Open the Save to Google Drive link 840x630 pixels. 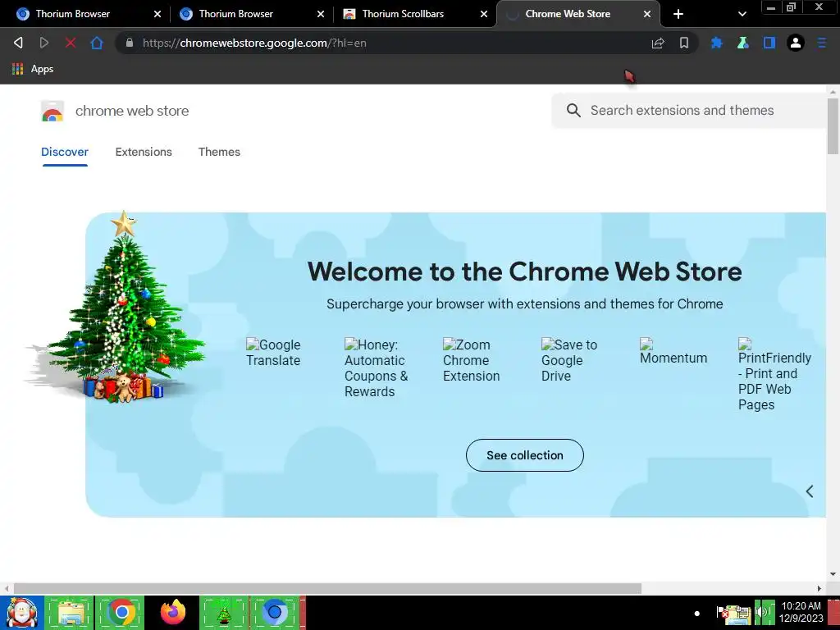[x=569, y=360]
